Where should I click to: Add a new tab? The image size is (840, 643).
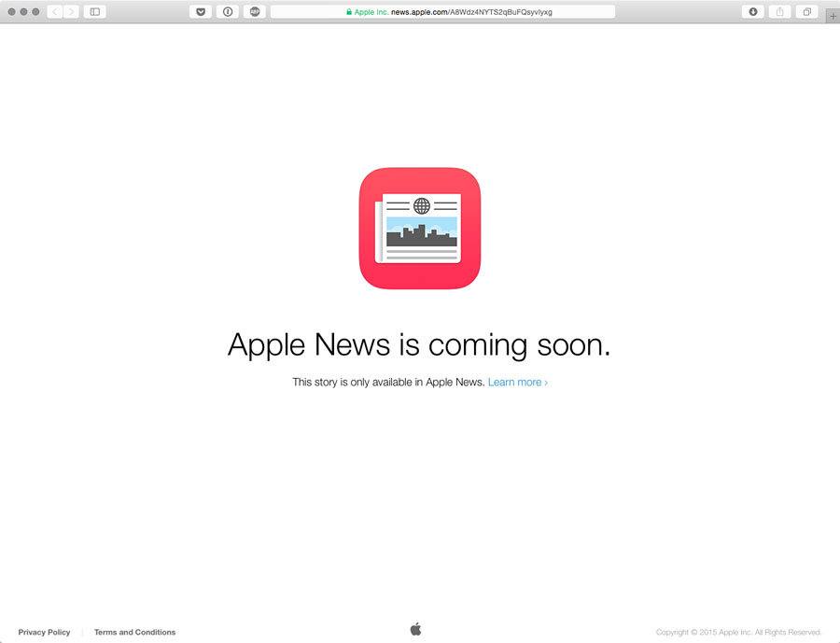833,16
